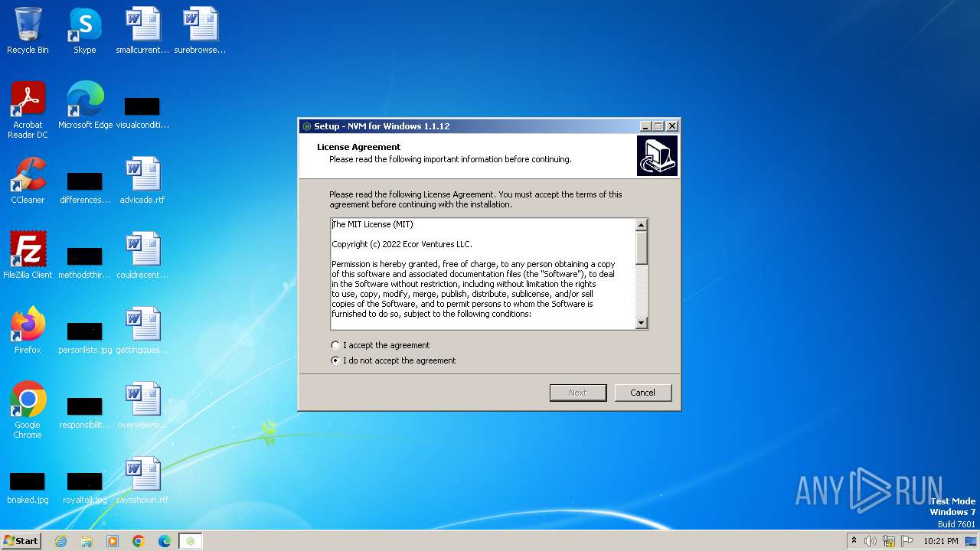
Task: Open Windows Media Player from taskbar
Action: (113, 541)
